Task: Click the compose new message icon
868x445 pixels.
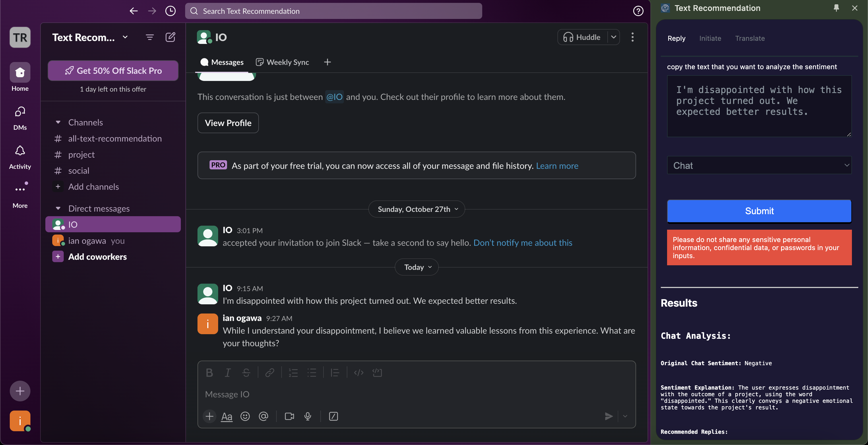Action: click(x=170, y=37)
